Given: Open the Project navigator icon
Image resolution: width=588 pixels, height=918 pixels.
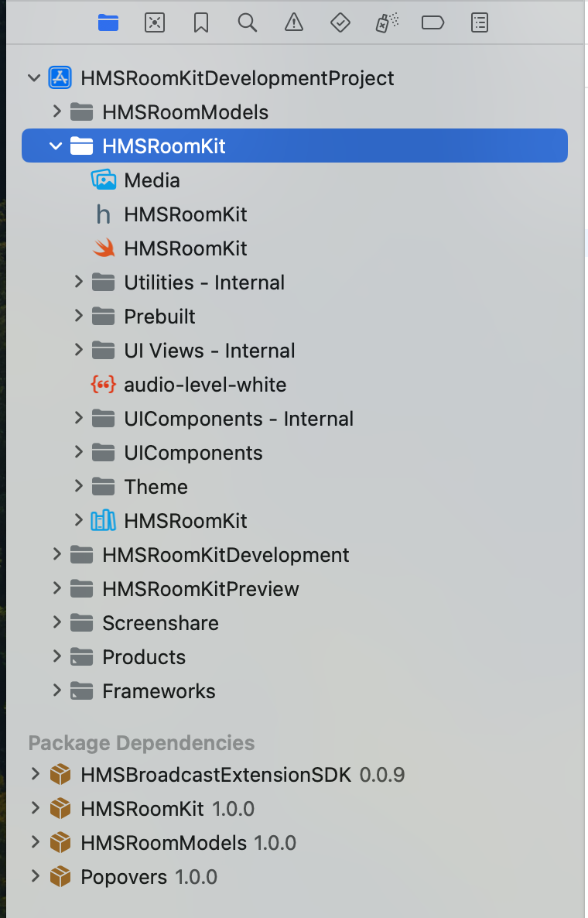Looking at the screenshot, I should (x=108, y=22).
